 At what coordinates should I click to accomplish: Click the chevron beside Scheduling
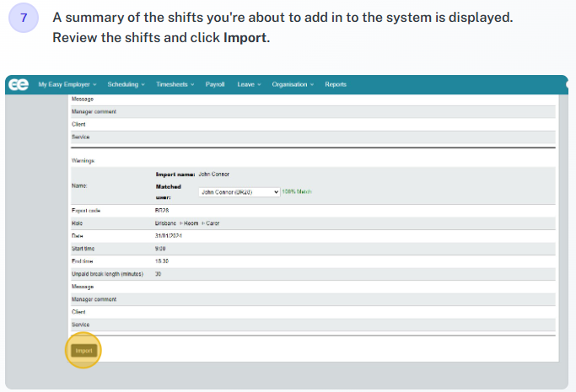[143, 85]
